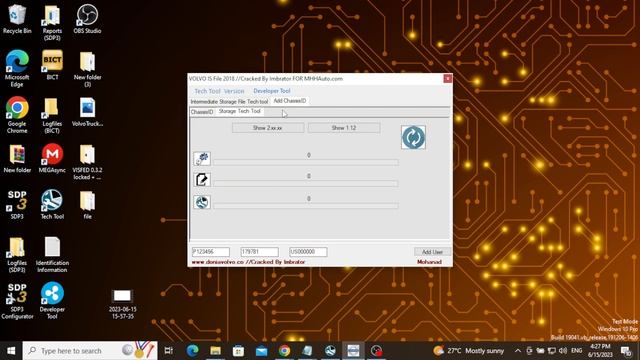Select the Storage Tech Tool sub-tab
Viewport: 640px width, 360px height.
point(240,111)
